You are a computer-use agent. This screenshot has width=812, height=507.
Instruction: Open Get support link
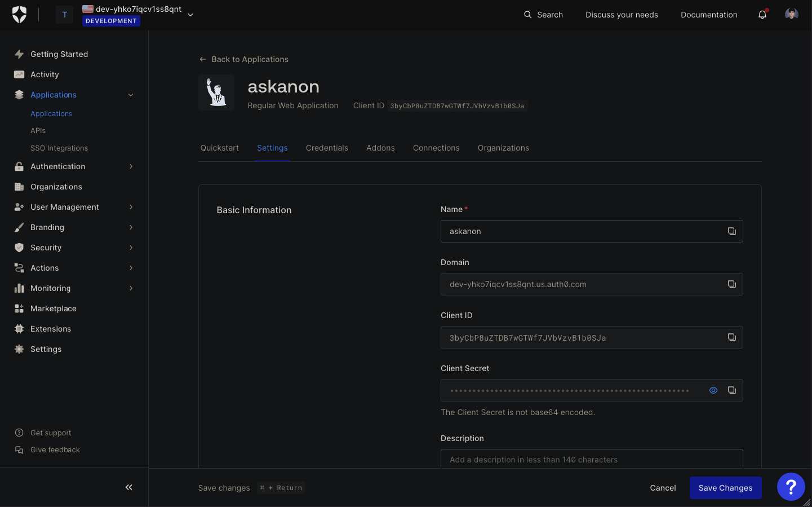pos(51,433)
